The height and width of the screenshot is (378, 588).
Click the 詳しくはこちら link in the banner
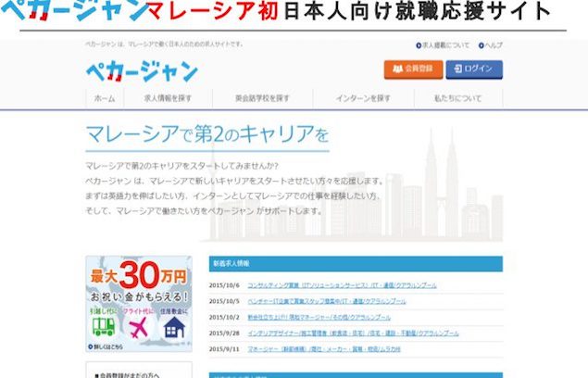(x=106, y=346)
